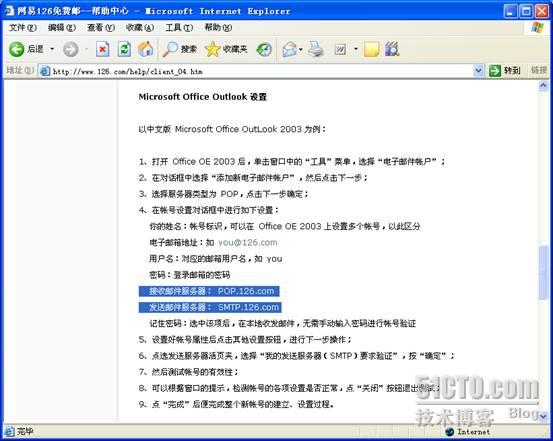The height and width of the screenshot is (441, 553).
Task: Print page with printer icon
Action: [x=316, y=49]
